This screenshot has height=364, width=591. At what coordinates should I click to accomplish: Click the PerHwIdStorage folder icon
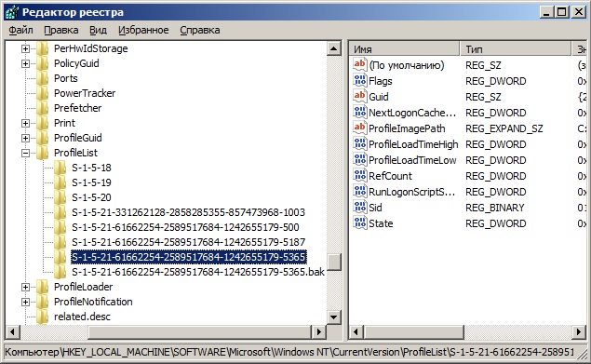tap(43, 48)
